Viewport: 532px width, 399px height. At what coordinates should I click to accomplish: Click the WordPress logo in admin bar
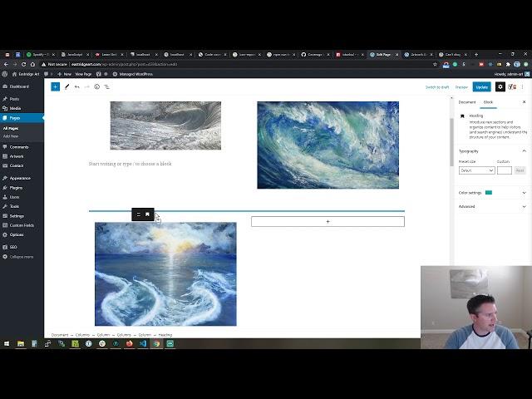click(x=5, y=74)
